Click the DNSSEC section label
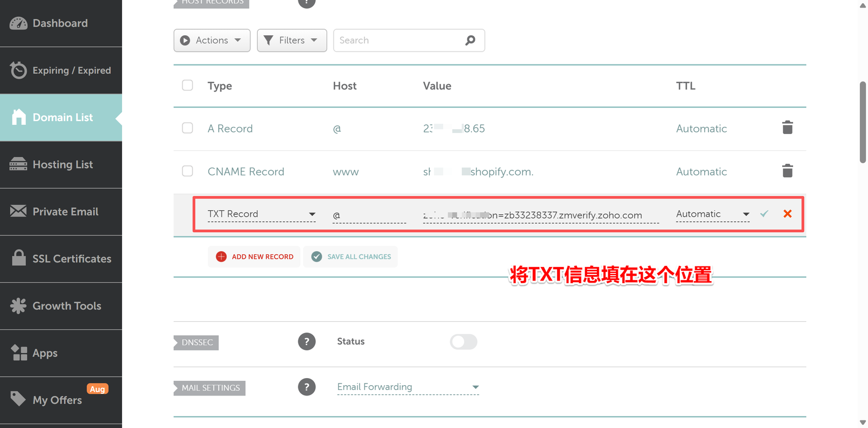This screenshot has height=428, width=868. point(196,342)
